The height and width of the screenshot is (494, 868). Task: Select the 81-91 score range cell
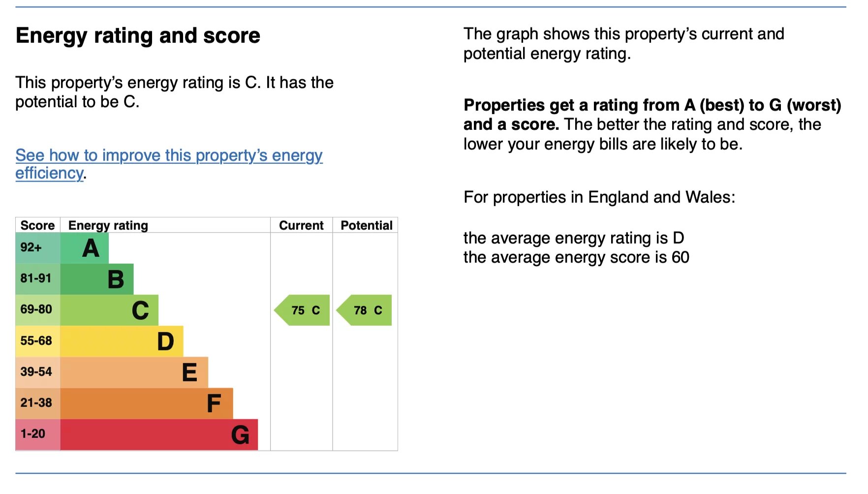(x=37, y=279)
